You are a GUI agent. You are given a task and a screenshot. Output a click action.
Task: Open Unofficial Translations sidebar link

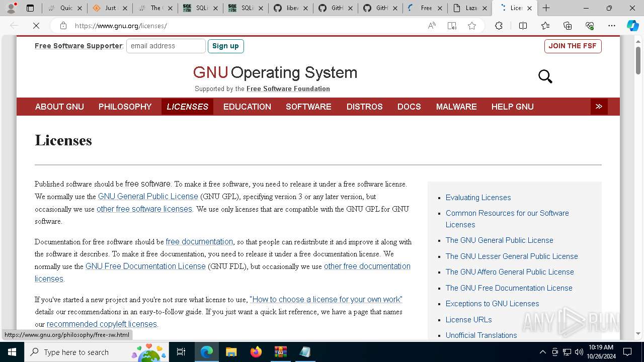(x=481, y=335)
